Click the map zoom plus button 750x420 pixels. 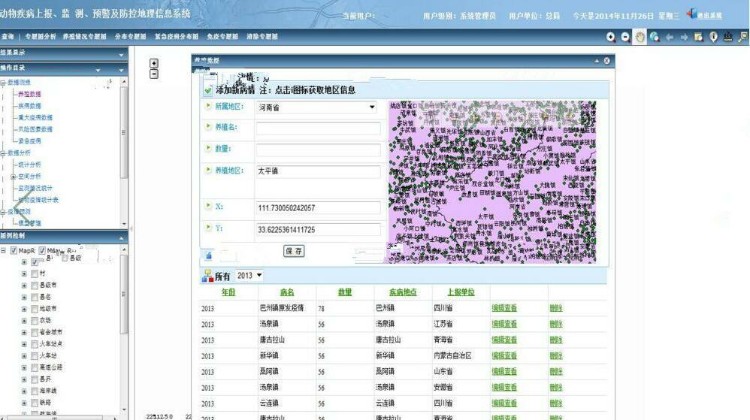tap(154, 63)
